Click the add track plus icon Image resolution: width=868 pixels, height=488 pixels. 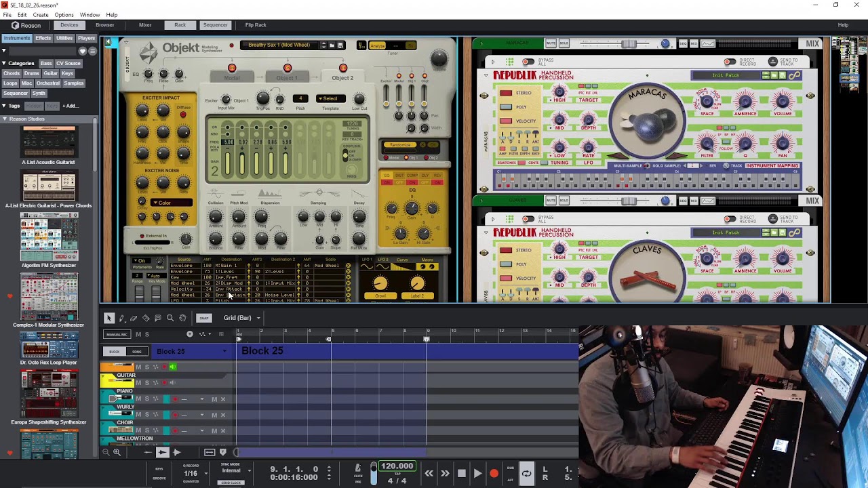click(x=190, y=334)
